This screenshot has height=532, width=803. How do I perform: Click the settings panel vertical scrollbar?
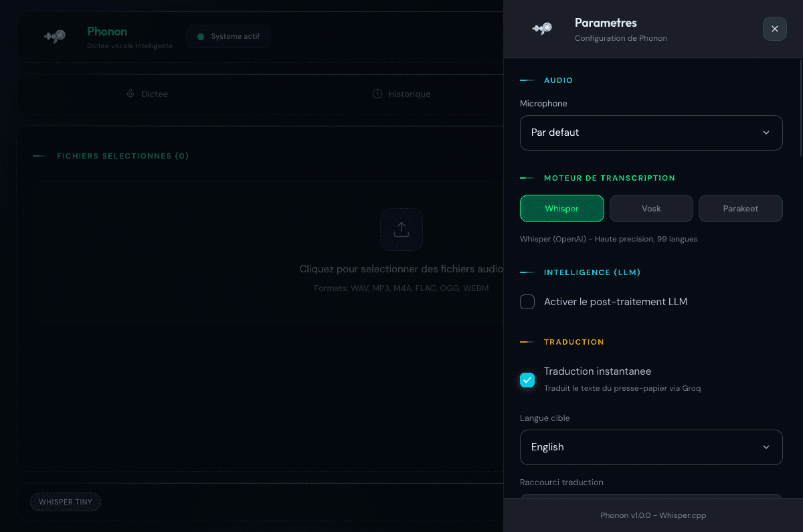point(800,107)
